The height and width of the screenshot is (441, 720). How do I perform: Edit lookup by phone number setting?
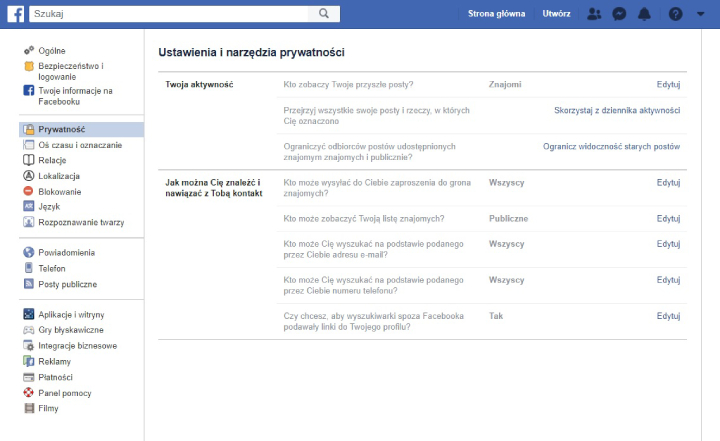(x=668, y=280)
